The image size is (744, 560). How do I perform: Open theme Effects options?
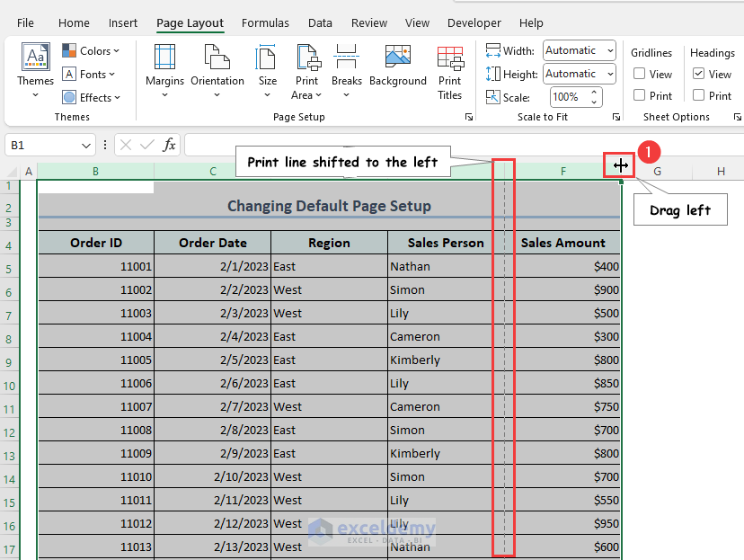tap(91, 98)
